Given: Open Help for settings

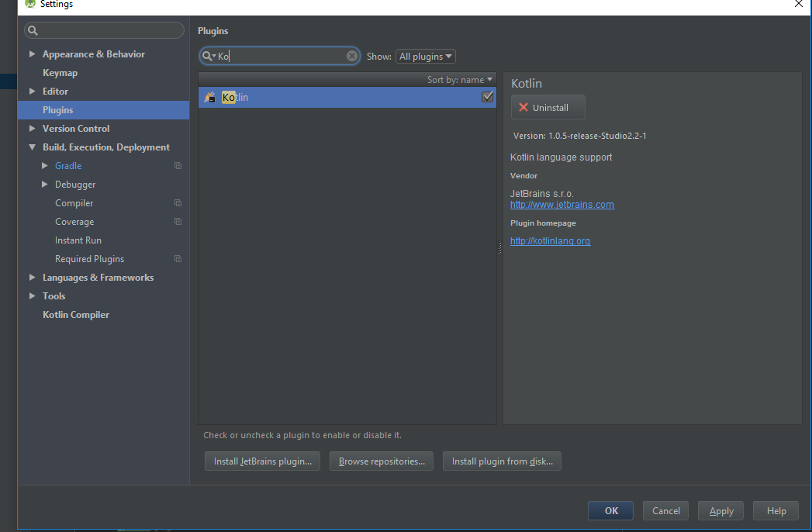Looking at the screenshot, I should (x=776, y=511).
